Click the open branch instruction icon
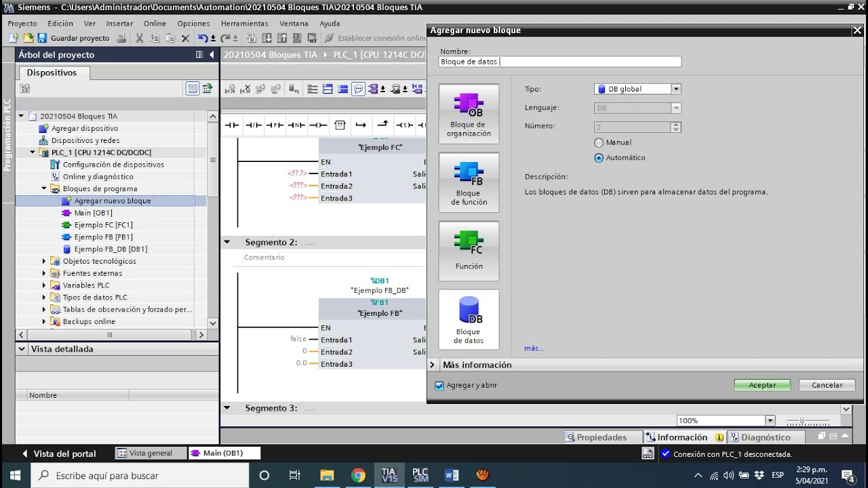 click(361, 125)
